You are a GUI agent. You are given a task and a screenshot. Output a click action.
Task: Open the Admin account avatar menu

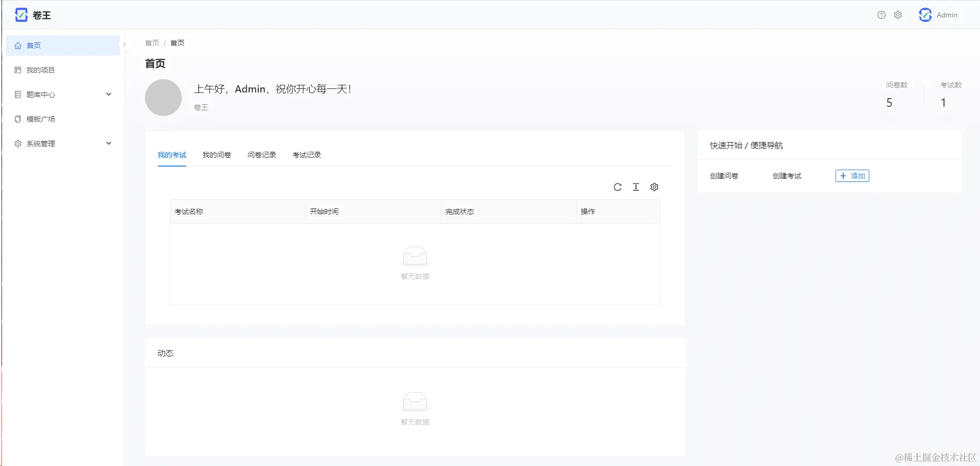[x=926, y=15]
